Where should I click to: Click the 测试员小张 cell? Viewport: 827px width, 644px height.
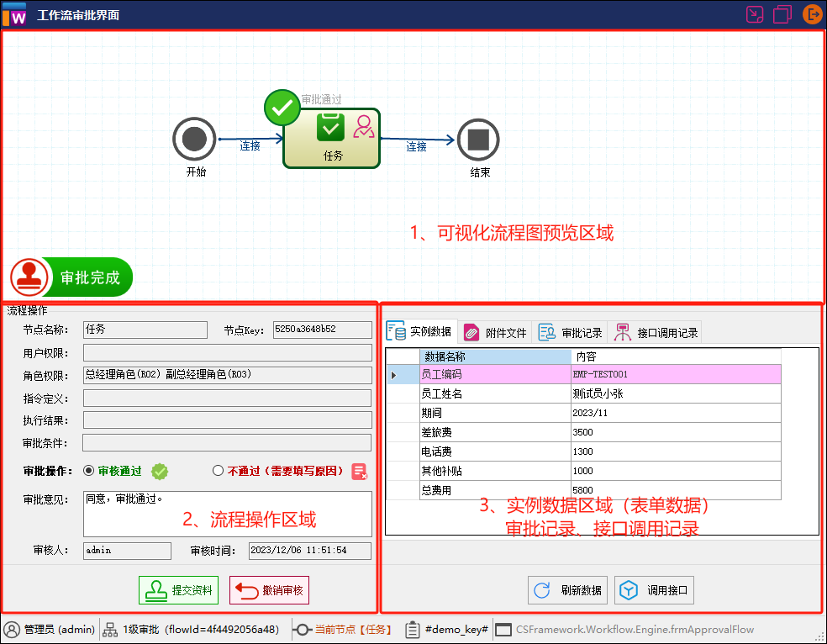pyautogui.click(x=677, y=394)
